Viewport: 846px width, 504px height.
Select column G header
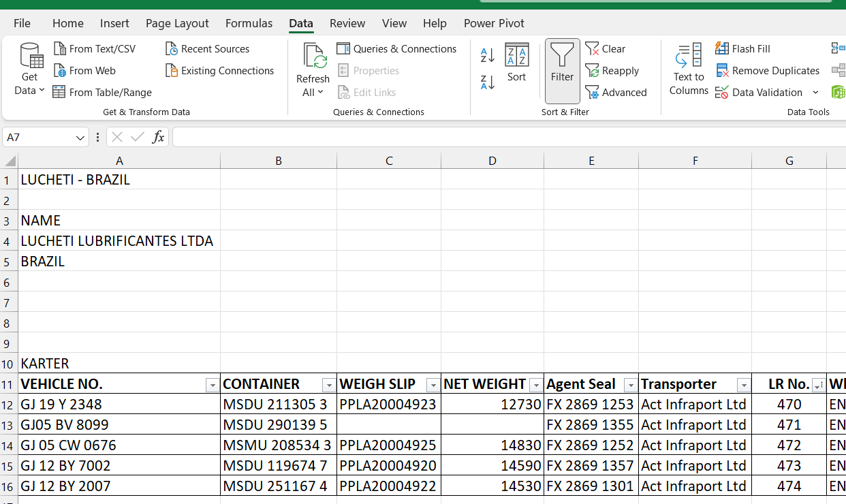point(789,161)
